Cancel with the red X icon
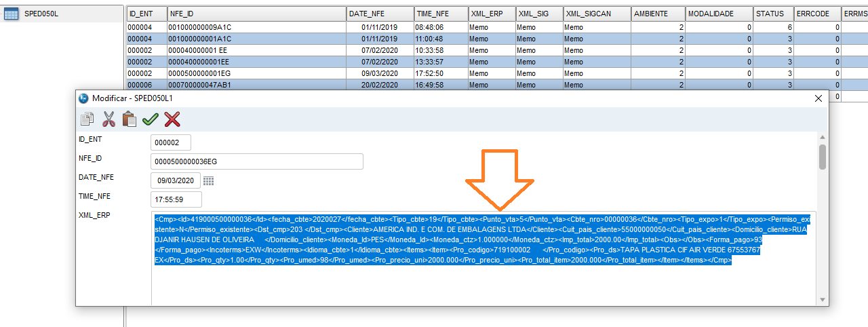The image size is (868, 327). [x=172, y=119]
